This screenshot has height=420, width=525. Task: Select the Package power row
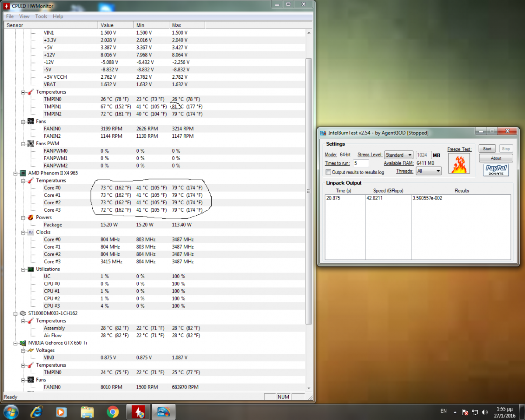click(x=155, y=225)
